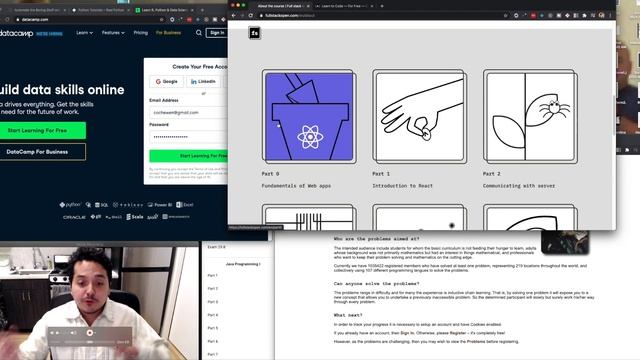The height and width of the screenshot is (360, 640).
Task: Bookmark the datacamp page with the star
Action: click(162, 19)
